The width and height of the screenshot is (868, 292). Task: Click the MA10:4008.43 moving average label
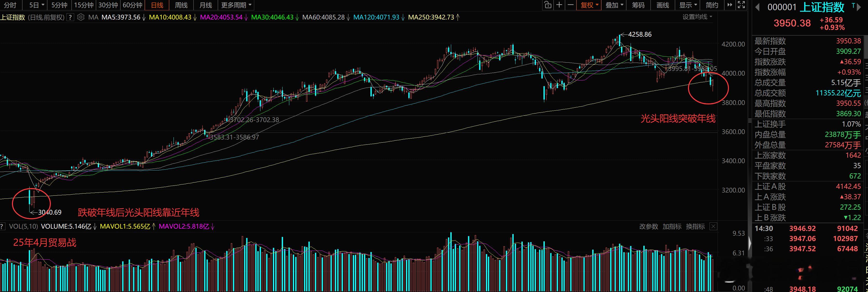pos(170,17)
